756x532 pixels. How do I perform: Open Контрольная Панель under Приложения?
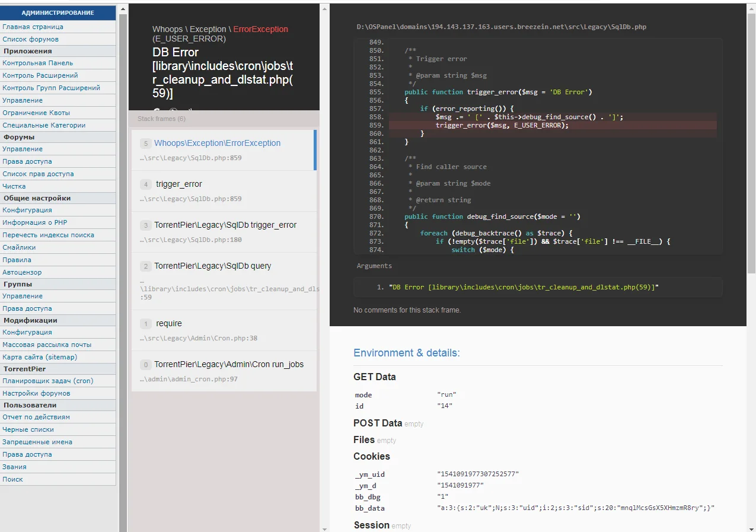pos(38,63)
